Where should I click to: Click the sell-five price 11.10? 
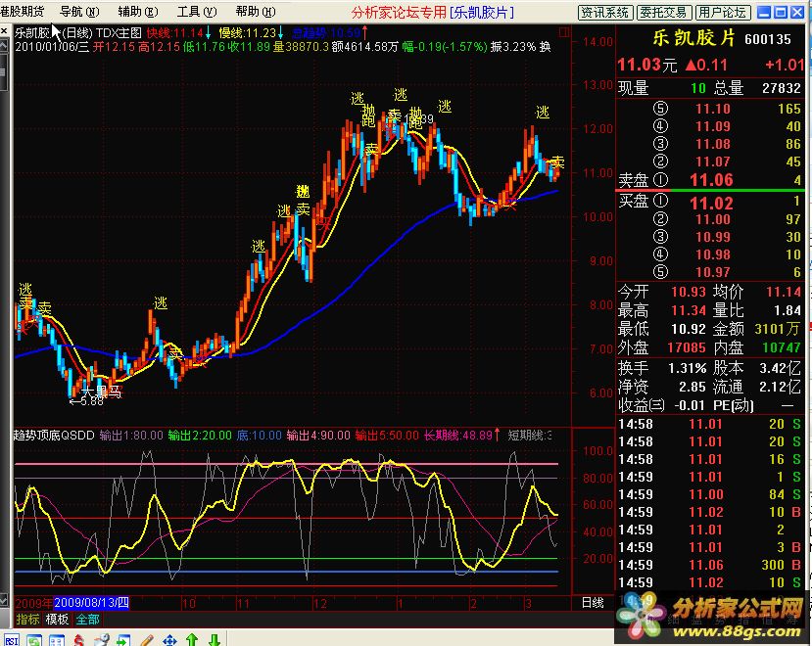point(712,109)
